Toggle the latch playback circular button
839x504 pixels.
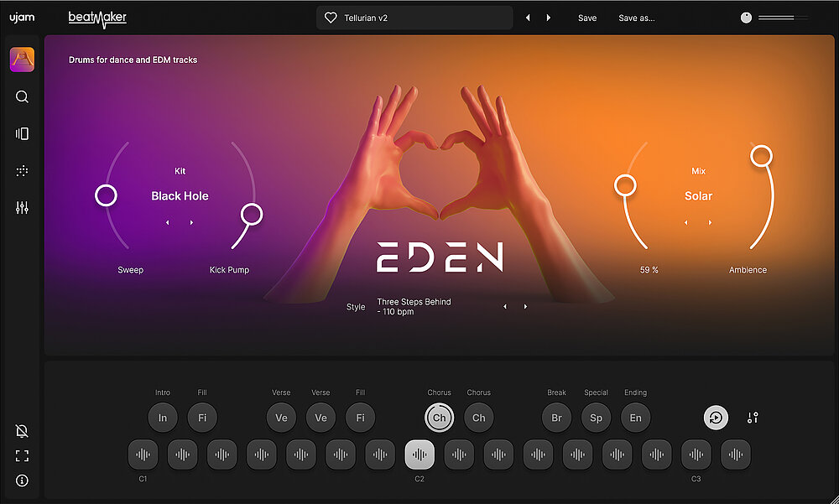coord(716,418)
